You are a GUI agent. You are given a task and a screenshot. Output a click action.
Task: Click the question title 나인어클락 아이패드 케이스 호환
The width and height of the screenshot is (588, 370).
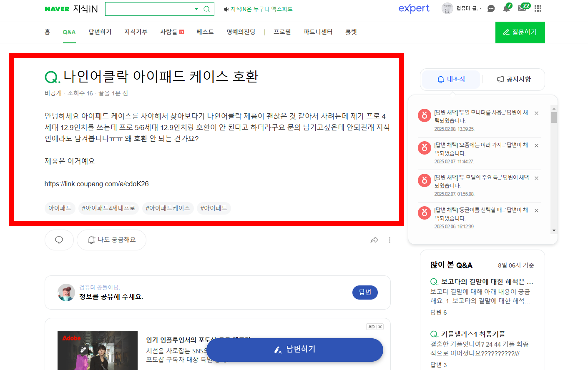(x=161, y=76)
